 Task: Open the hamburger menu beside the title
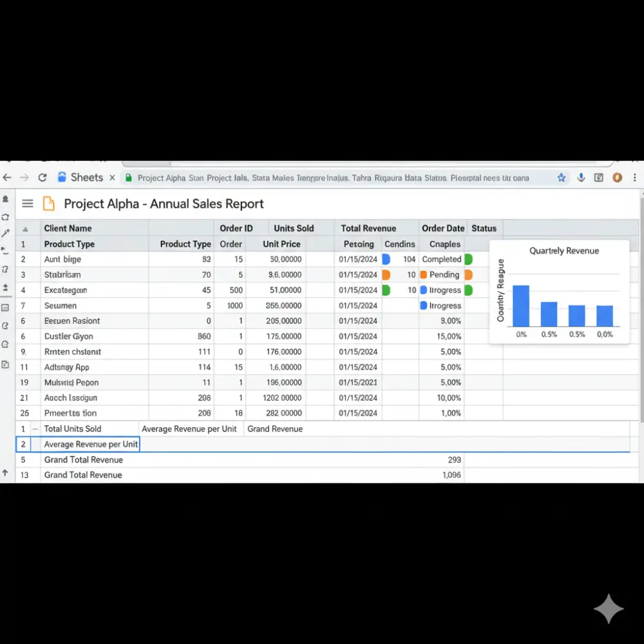click(27, 203)
